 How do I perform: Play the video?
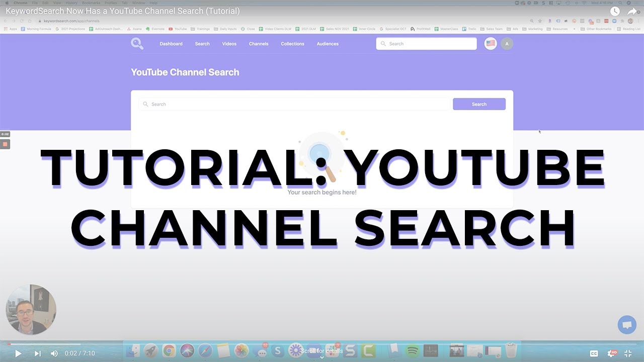click(18, 353)
